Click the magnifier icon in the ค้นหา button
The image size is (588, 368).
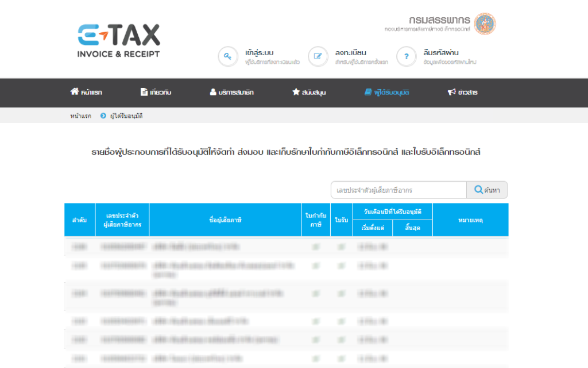(x=479, y=190)
